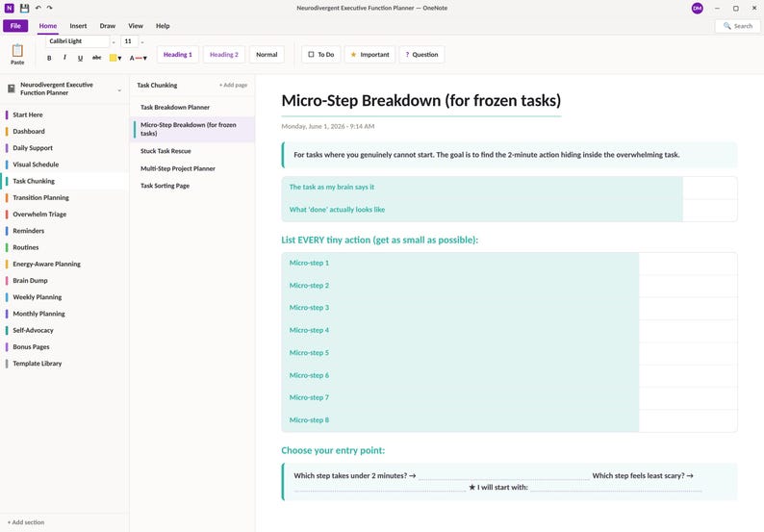764x532 pixels.
Task: Click Add page in Task Chunking
Action: coord(234,85)
